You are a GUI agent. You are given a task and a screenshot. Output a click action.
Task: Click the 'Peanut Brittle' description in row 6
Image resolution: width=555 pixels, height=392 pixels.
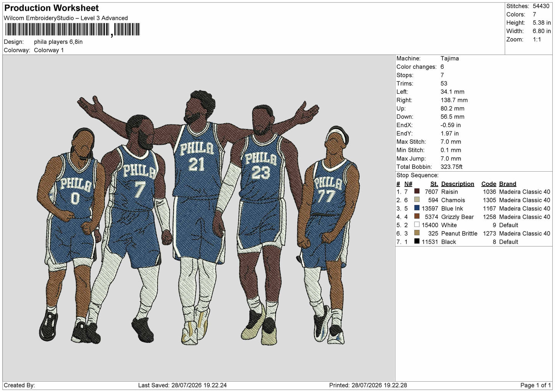pyautogui.click(x=459, y=233)
